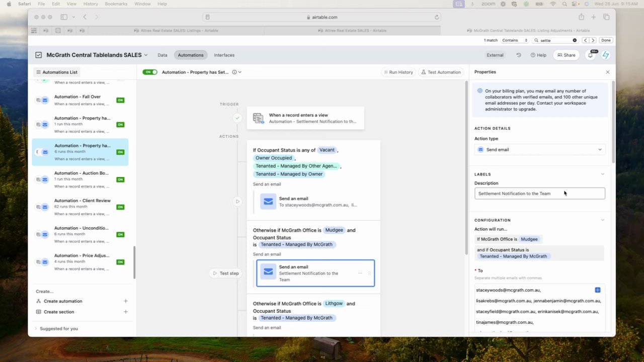644x362 pixels.
Task: Click the record-enters-view trigger icon
Action: coord(258,118)
